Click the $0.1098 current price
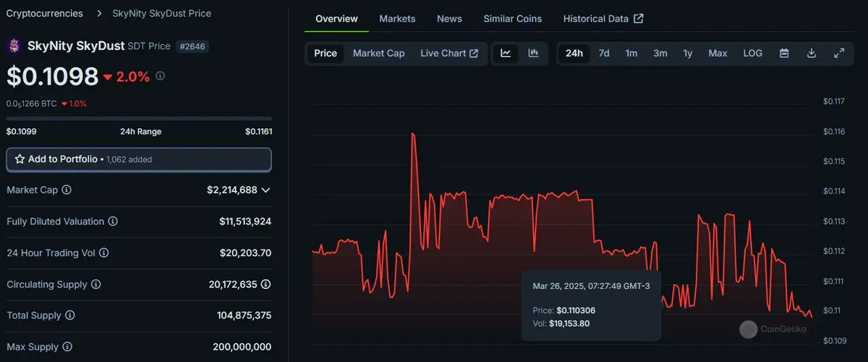The image size is (868, 362). (52, 76)
